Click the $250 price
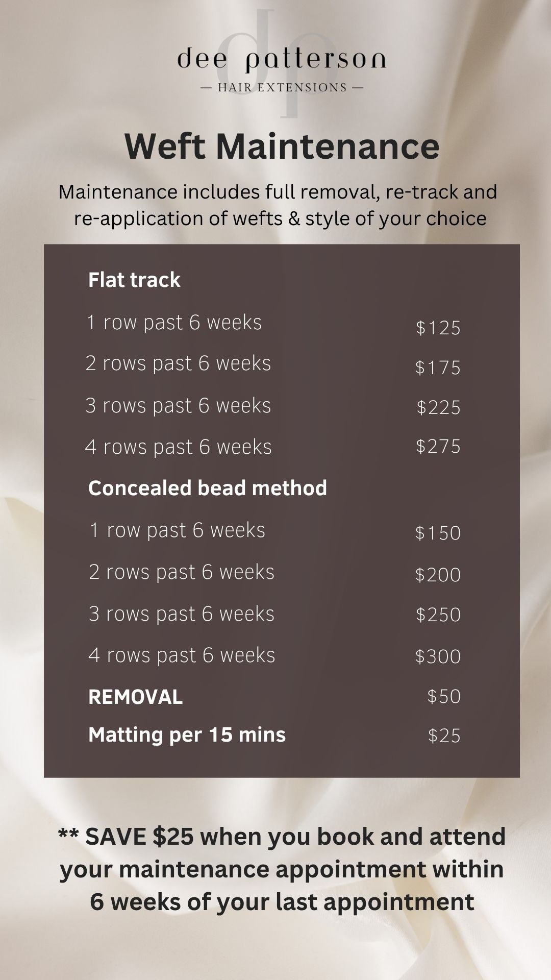The height and width of the screenshot is (980, 551). (438, 615)
